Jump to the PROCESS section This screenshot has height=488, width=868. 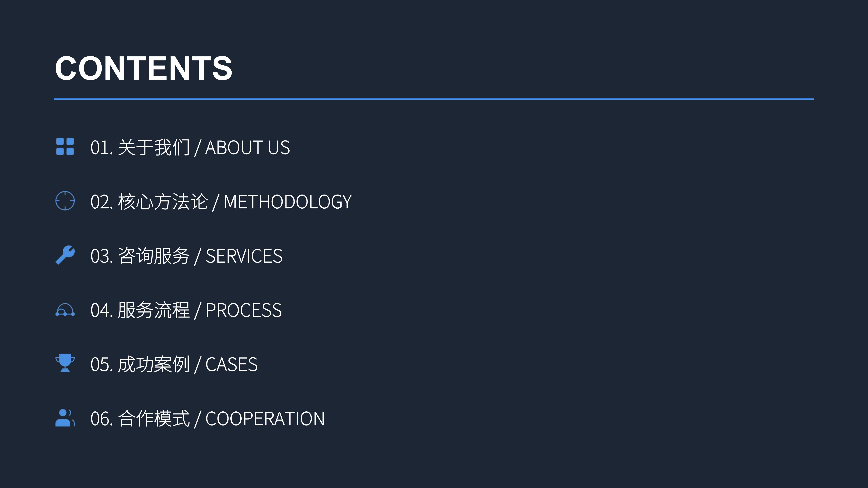244,310
